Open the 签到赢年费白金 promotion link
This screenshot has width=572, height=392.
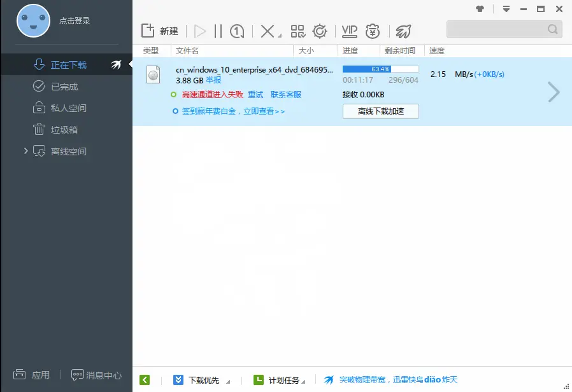[233, 111]
